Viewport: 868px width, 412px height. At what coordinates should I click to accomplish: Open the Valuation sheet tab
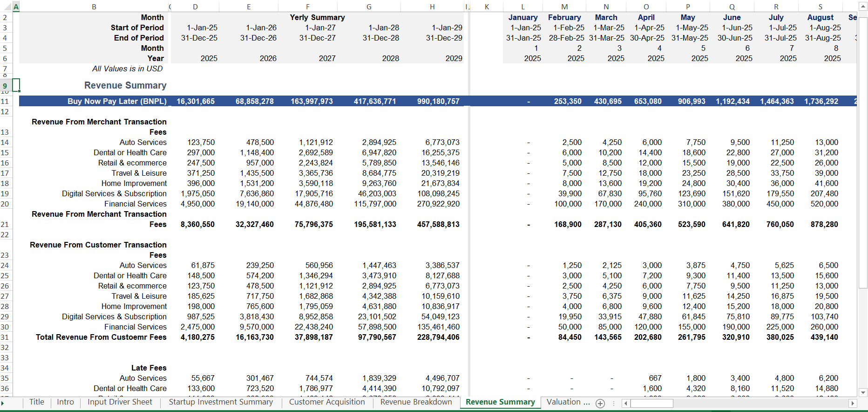568,402
